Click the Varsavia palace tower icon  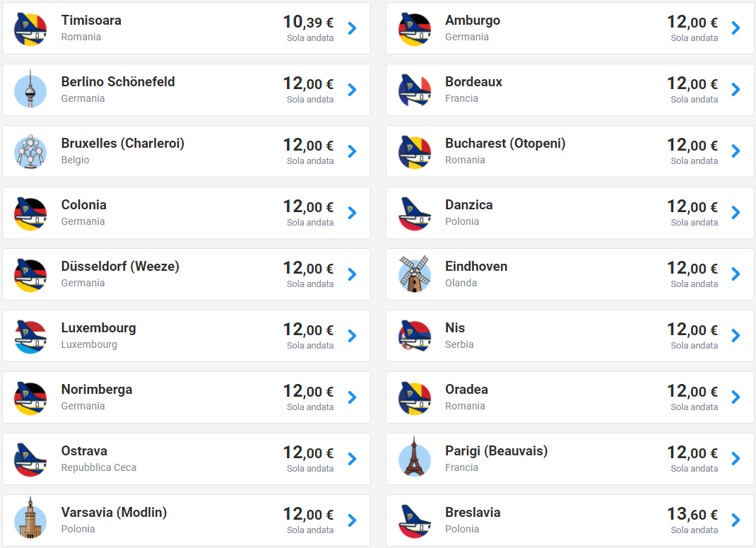pos(30,518)
